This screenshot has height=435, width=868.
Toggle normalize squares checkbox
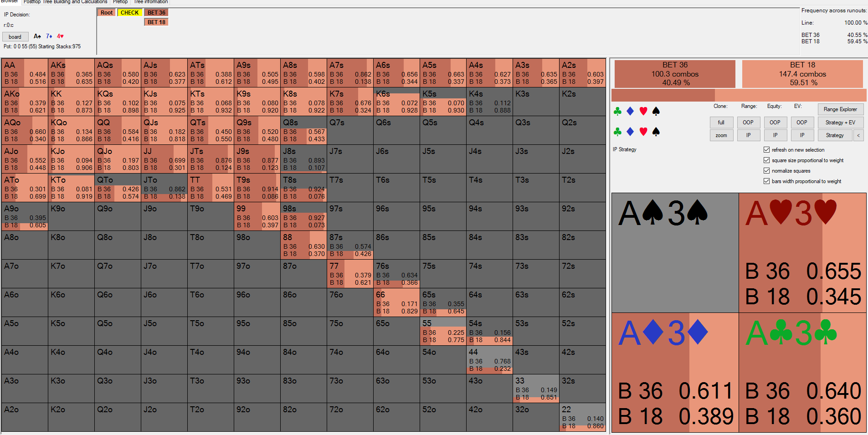[x=766, y=171]
